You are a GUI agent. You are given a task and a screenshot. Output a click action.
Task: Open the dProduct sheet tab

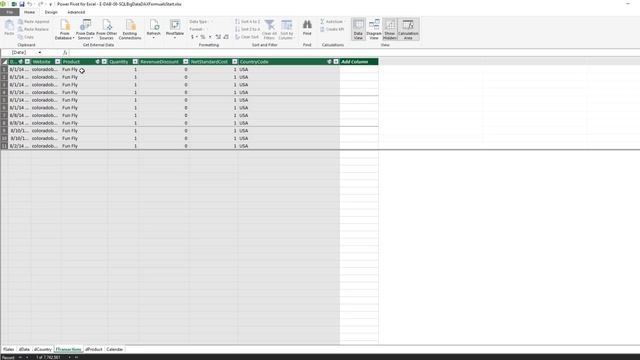(x=94, y=349)
